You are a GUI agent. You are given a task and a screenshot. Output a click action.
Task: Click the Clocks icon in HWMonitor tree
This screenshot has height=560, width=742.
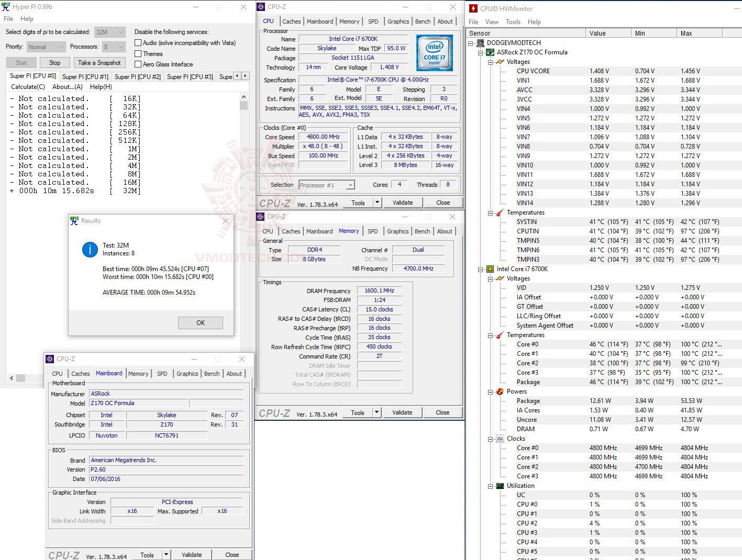tap(500, 439)
